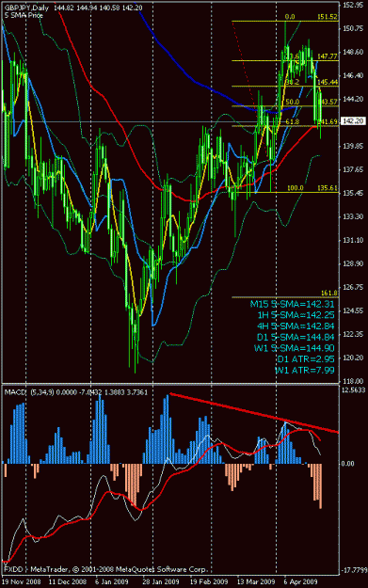Viewport: 368px width, 588px height.
Task: Click the Fibonacci price label 135.61
Action: [x=328, y=187]
